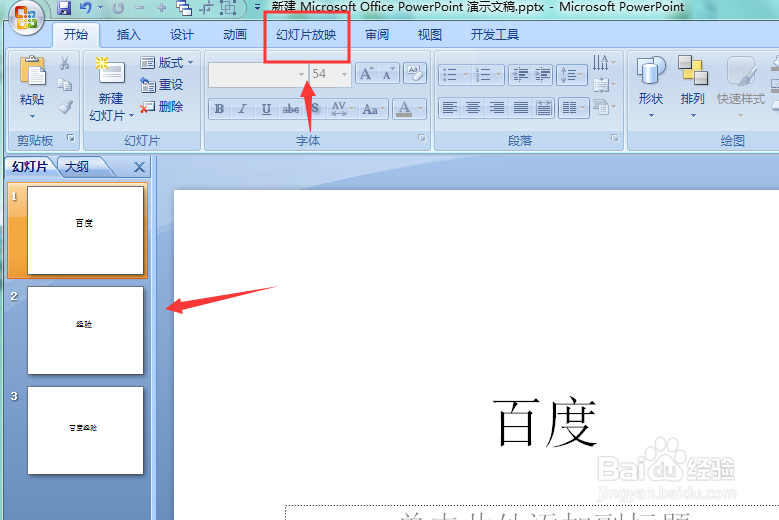This screenshot has height=520, width=779.
Task: Decrease the list indent level
Action: (520, 75)
